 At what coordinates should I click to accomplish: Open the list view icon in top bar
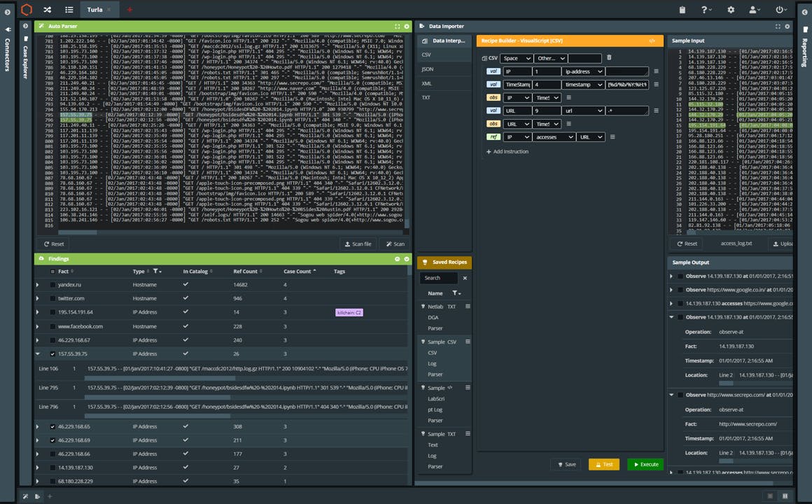click(x=69, y=10)
